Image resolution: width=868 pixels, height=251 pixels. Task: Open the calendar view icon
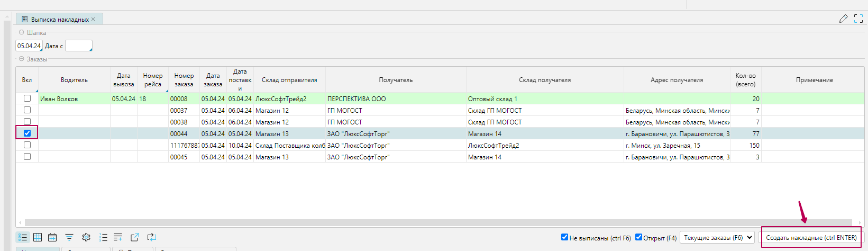tap(52, 237)
